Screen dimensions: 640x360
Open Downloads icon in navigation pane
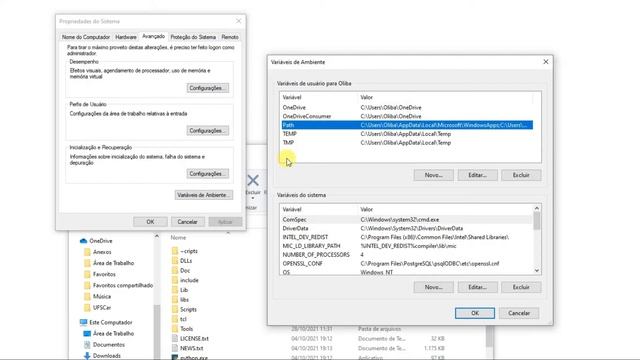[87, 356]
